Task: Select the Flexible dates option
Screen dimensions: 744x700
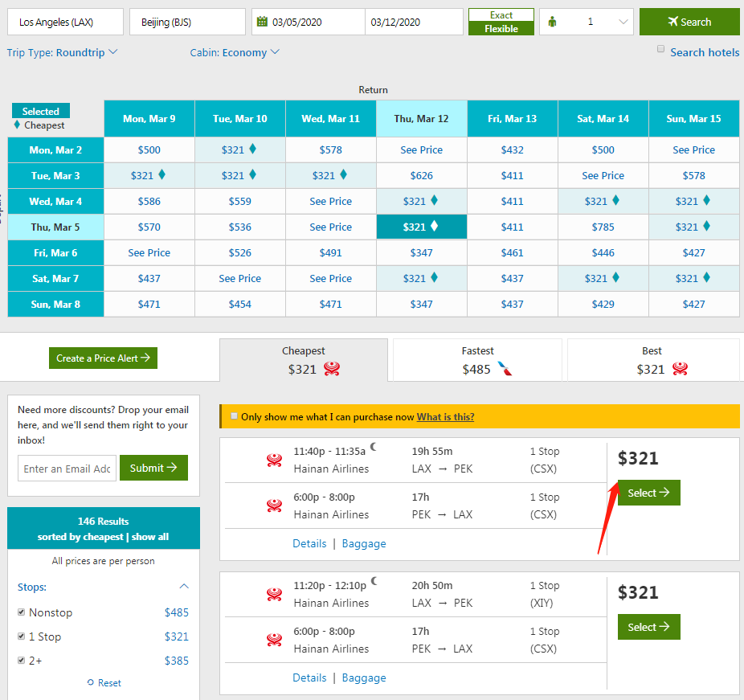Action: coord(501,28)
